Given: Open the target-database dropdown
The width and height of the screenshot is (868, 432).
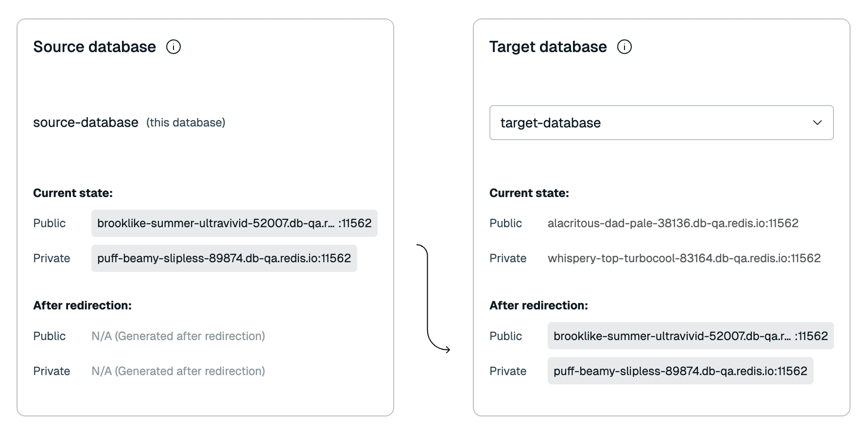Looking at the screenshot, I should (x=661, y=123).
